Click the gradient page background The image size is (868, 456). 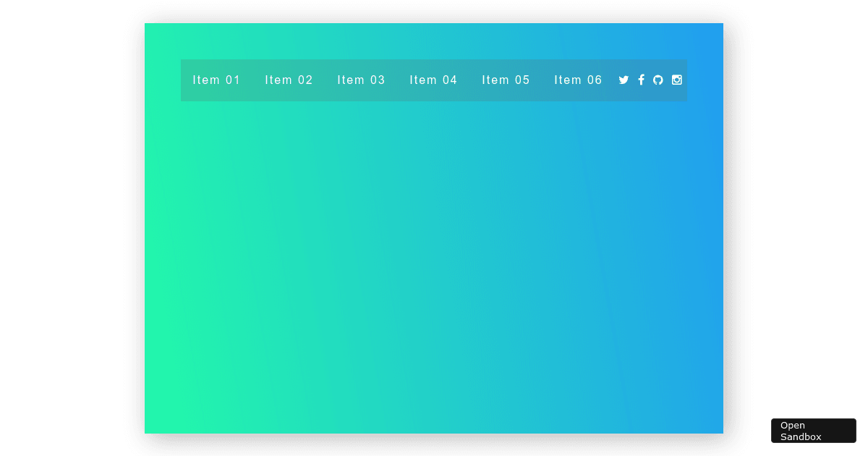[434, 290]
